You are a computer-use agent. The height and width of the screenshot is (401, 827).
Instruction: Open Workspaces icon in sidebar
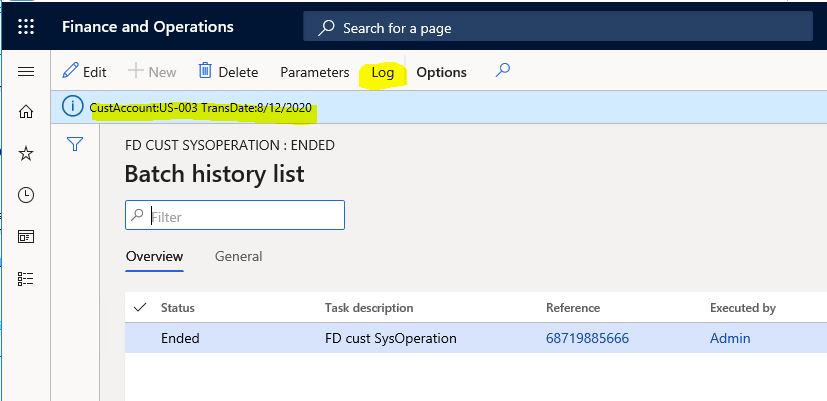point(26,236)
